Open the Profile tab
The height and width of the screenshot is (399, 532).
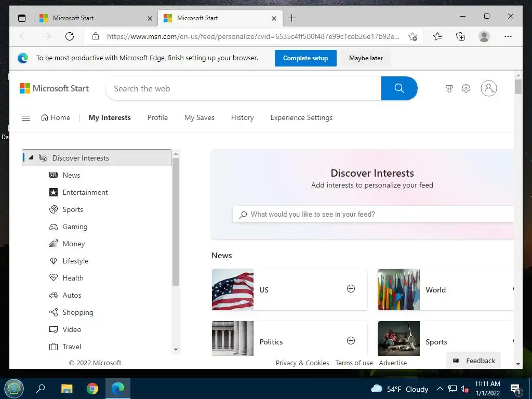pyautogui.click(x=157, y=117)
